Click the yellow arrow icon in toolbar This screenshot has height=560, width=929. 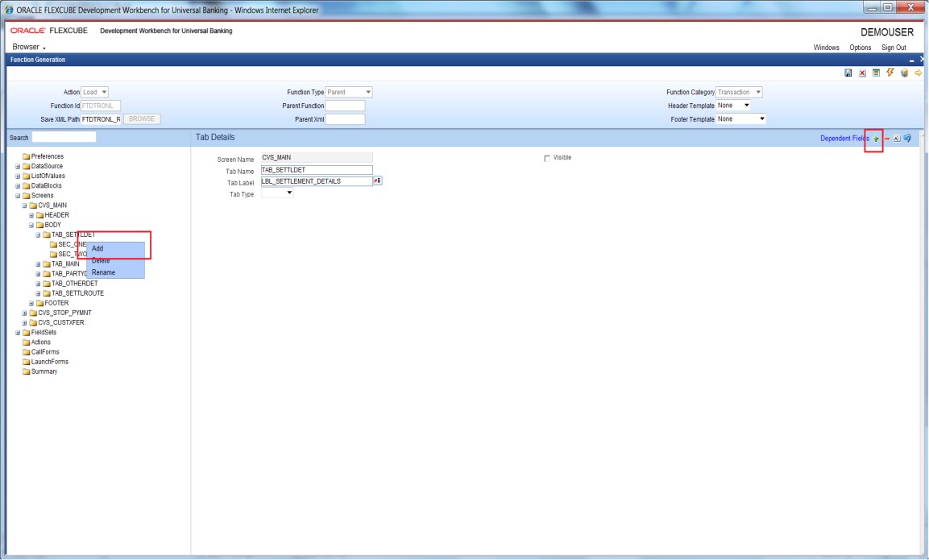pos(918,73)
